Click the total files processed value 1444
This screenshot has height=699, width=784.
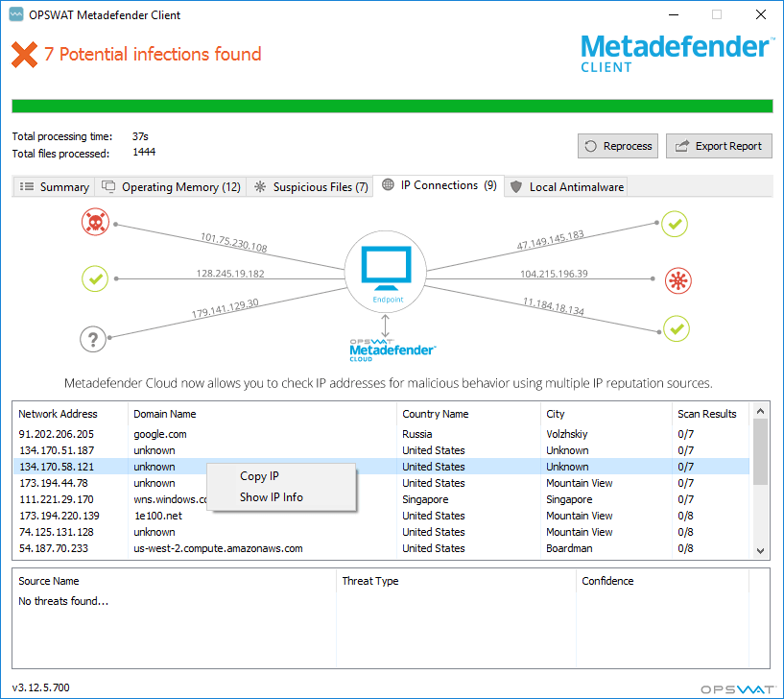pos(144,152)
